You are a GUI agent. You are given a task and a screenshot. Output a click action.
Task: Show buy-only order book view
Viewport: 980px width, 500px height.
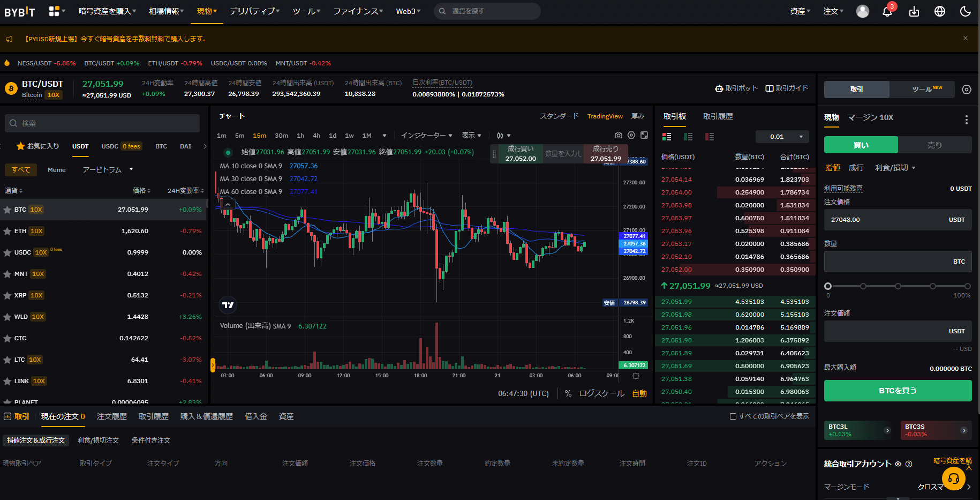pos(688,137)
